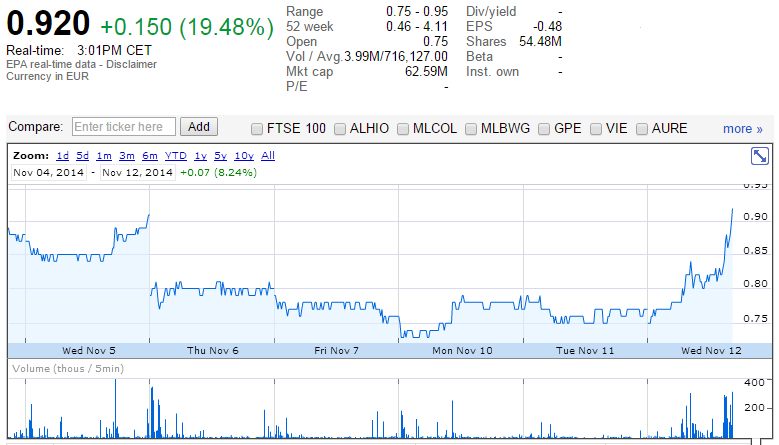This screenshot has height=445, width=779.
Task: Click the Add ticker button
Action: 199,127
